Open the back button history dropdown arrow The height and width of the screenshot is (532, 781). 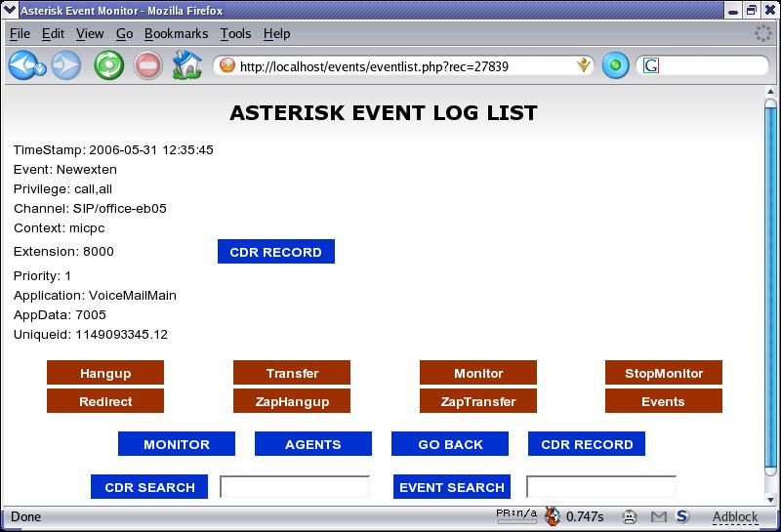41,68
